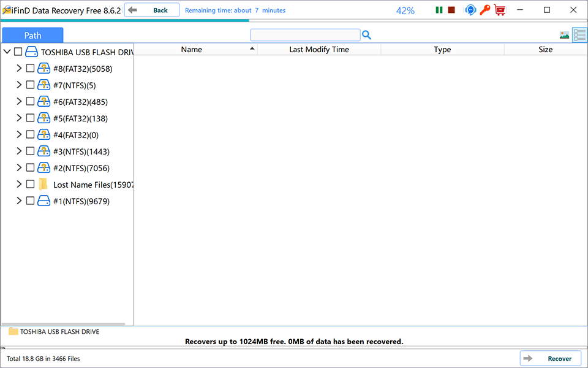Click the Total 18.8 GB in 3466 Files status
588x368 pixels.
43,359
